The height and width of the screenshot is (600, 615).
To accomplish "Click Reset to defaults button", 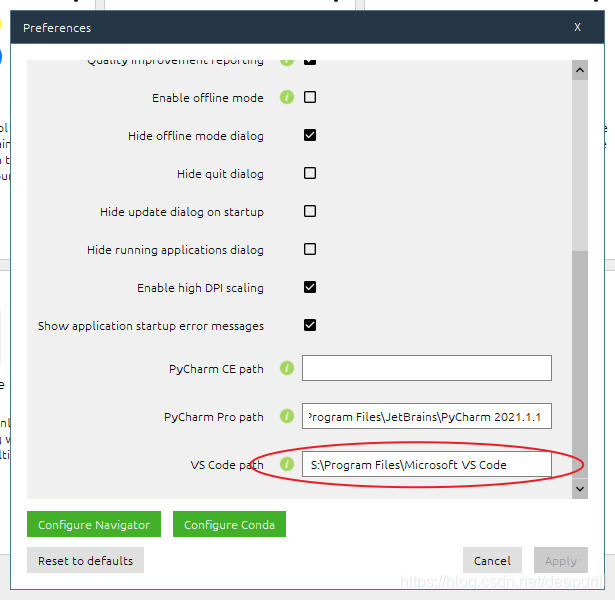I will (86, 560).
